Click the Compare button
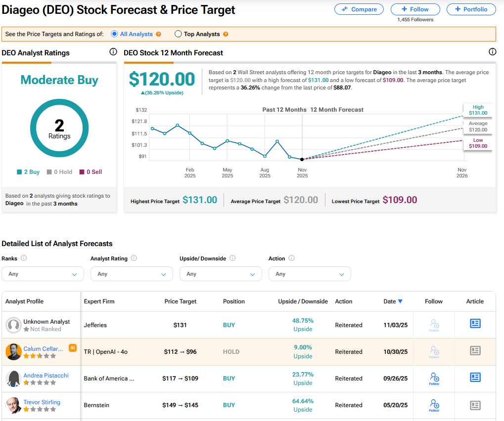 coord(359,9)
